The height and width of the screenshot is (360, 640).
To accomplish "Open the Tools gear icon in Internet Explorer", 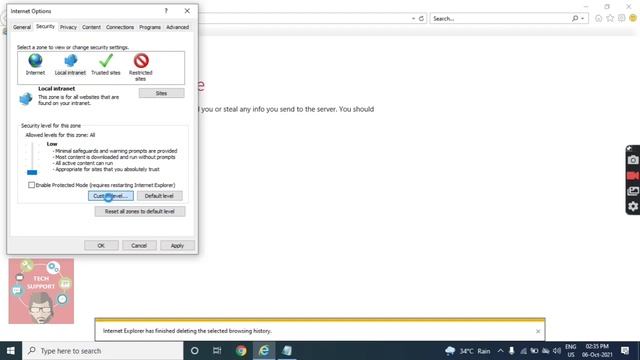I will [621, 18].
